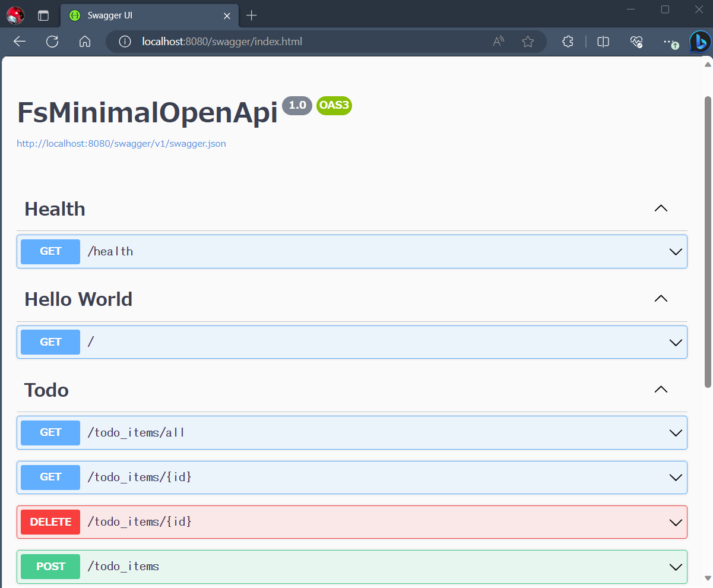Minimize the browser window

point(631,9)
